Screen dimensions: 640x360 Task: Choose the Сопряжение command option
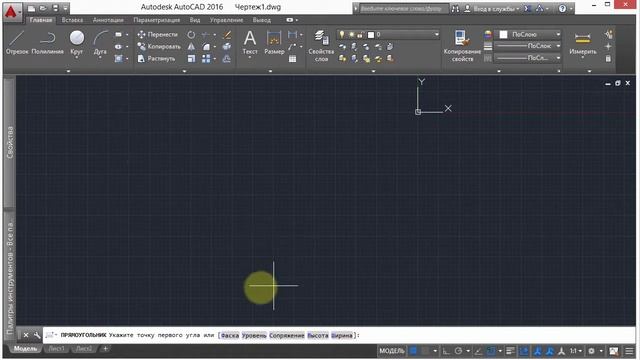[x=287, y=335]
